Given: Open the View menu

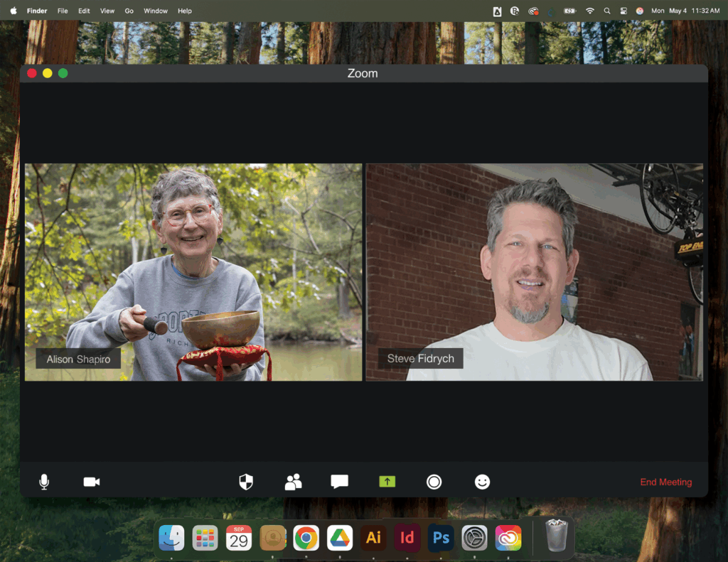Looking at the screenshot, I should click(107, 11).
